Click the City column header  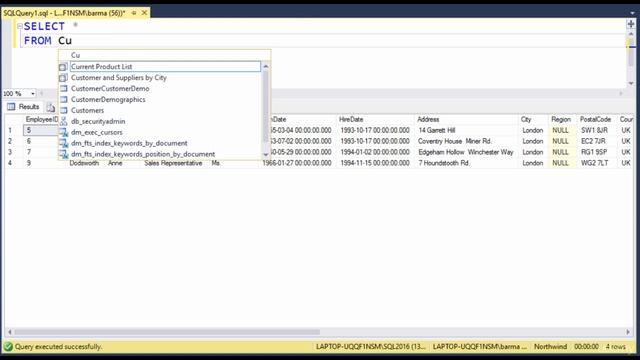pos(533,120)
